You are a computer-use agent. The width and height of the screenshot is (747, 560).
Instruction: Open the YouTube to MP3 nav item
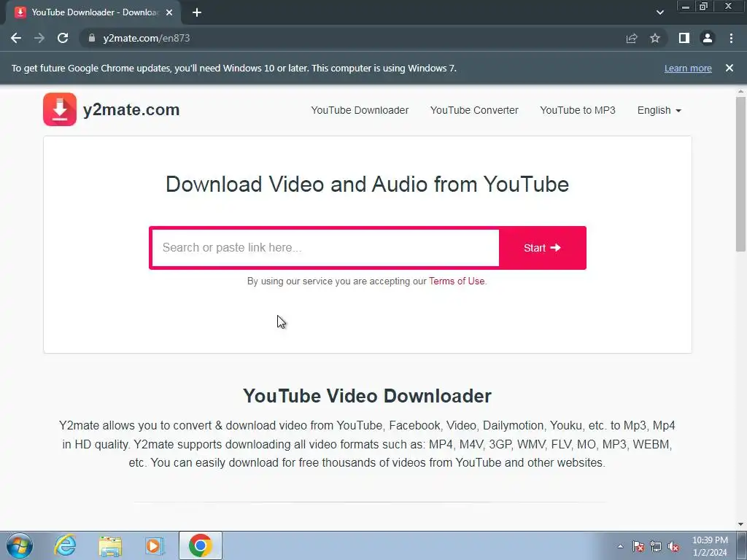click(578, 111)
